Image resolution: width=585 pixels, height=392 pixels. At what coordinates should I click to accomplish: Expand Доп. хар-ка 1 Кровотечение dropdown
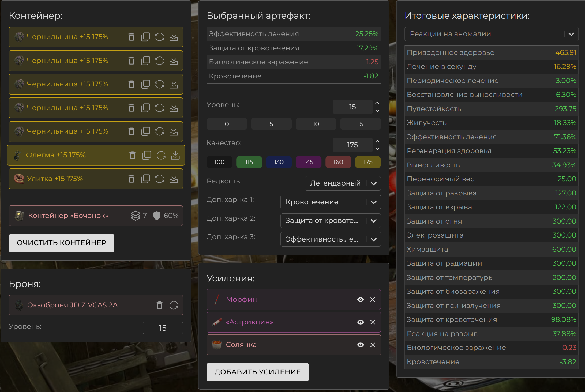coord(330,202)
